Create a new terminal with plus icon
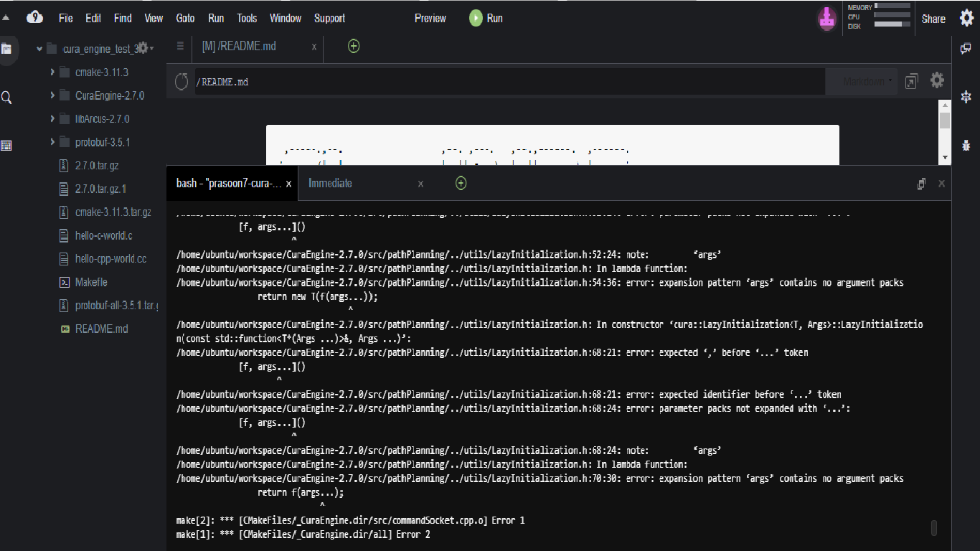Screen dimensions: 980x551 coord(461,183)
